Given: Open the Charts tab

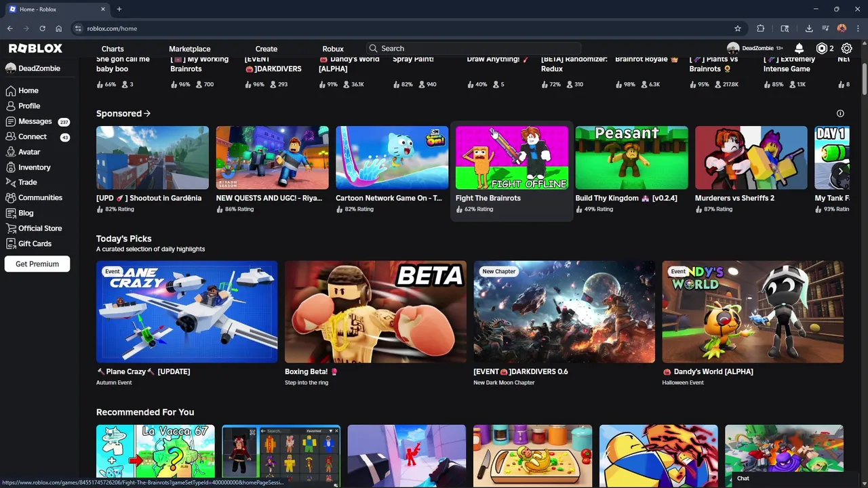Looking at the screenshot, I should click(113, 49).
